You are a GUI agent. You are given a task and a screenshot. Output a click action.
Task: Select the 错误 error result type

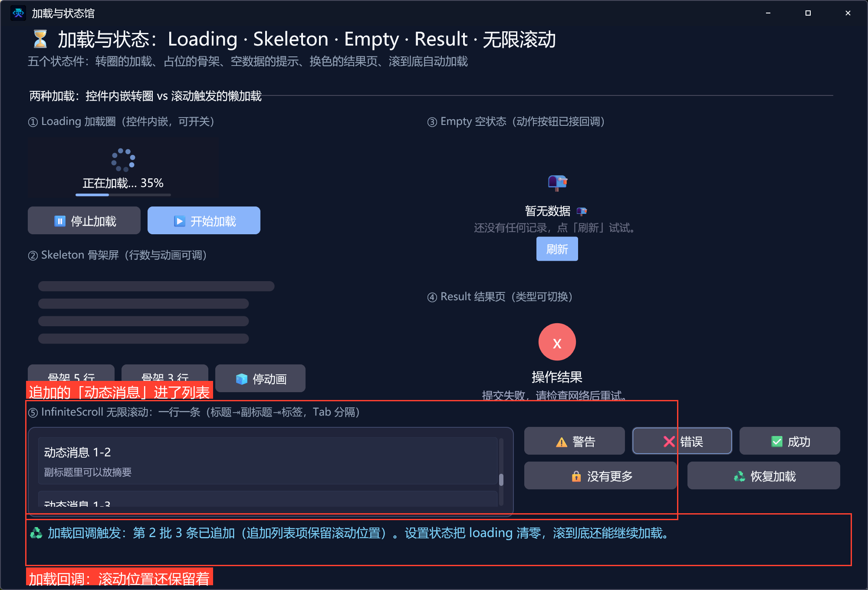[682, 441]
